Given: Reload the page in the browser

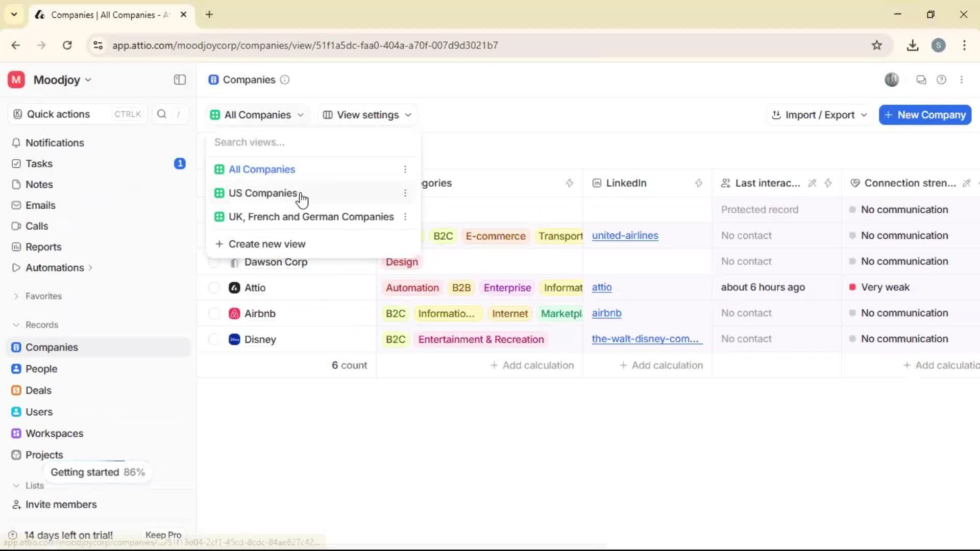Looking at the screenshot, I should tap(67, 45).
